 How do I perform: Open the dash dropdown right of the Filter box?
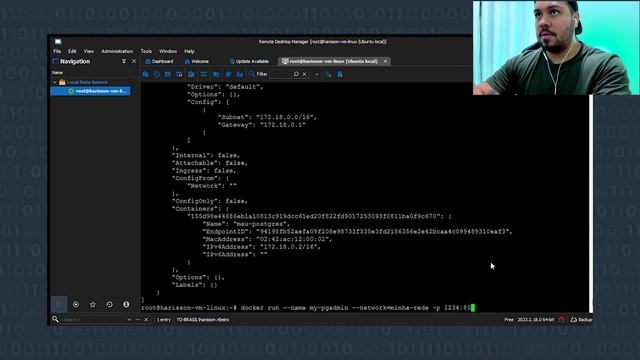317,74
